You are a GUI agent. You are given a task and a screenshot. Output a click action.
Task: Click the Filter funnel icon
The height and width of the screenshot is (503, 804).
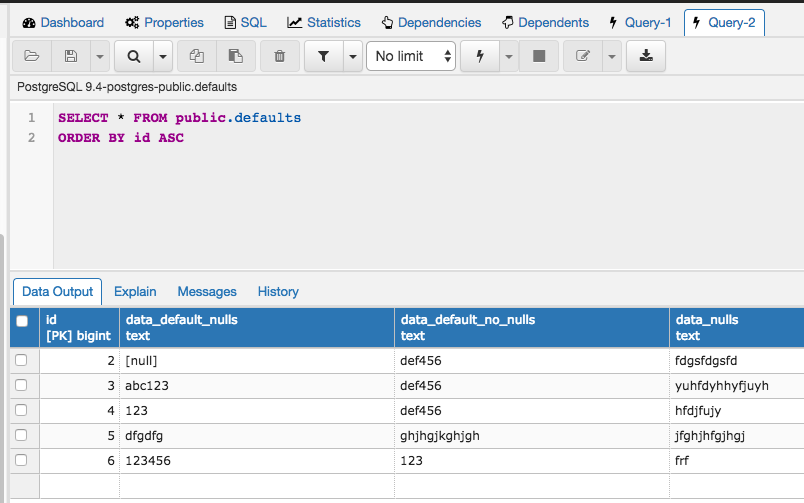click(323, 57)
